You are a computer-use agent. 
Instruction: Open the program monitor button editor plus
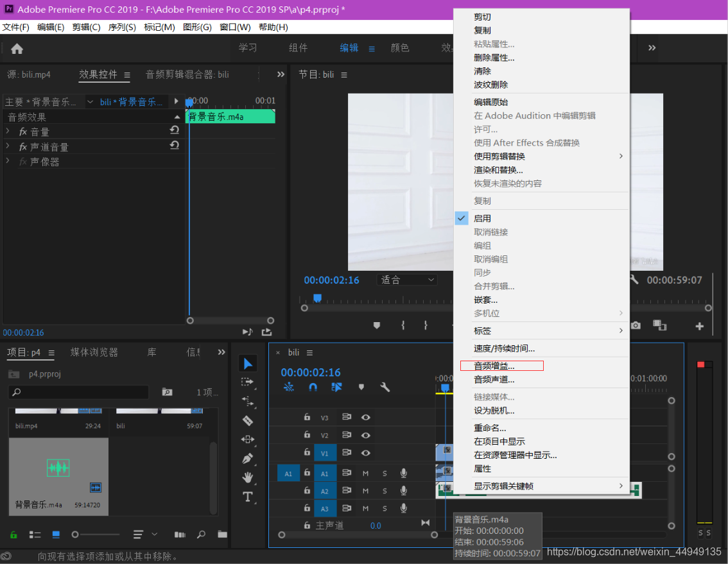pyautogui.click(x=699, y=327)
